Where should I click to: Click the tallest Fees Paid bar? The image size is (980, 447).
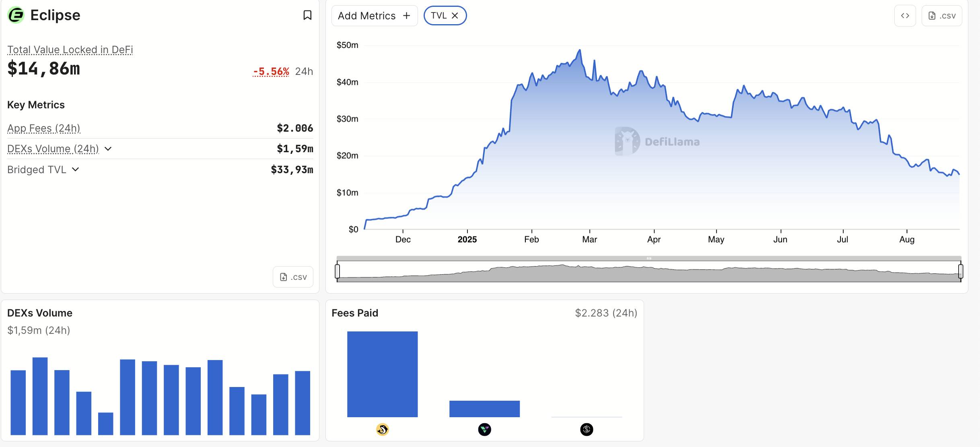coord(382,374)
